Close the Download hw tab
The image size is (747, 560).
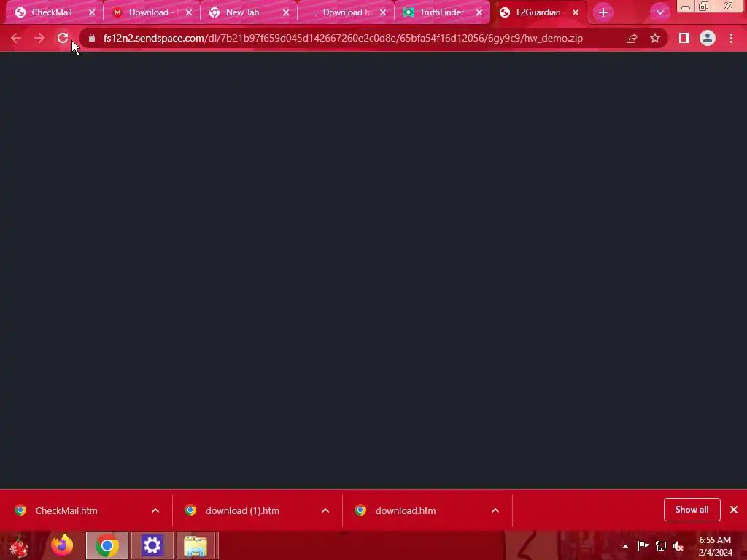(x=383, y=12)
